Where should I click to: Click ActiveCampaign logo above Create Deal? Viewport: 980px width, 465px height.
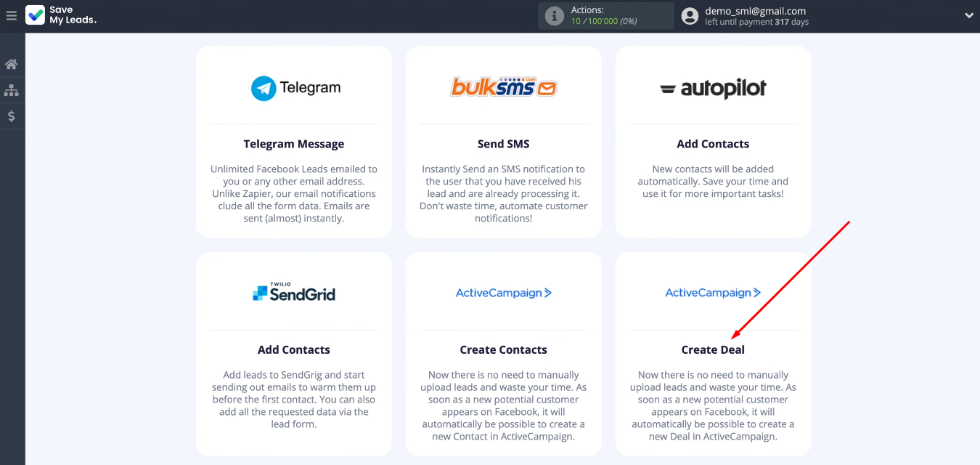(x=713, y=293)
